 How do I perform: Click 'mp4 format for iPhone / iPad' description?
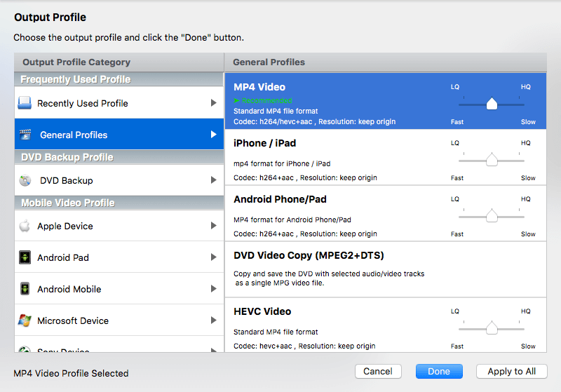coord(282,163)
